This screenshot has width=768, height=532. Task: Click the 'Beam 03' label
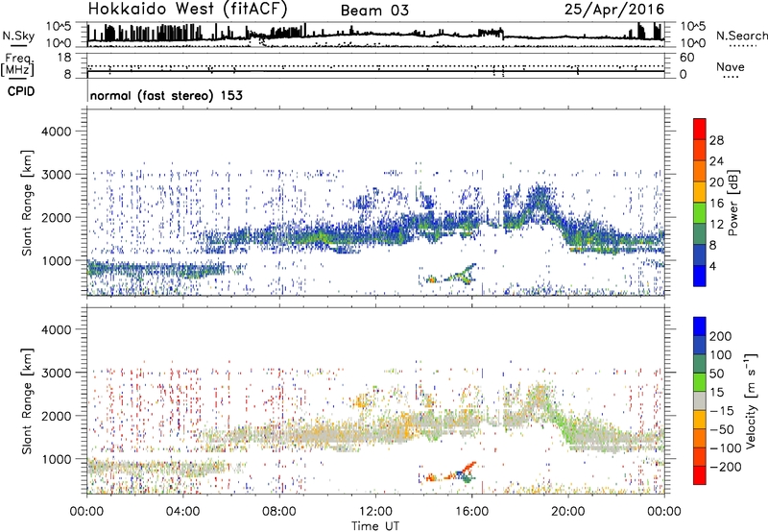(374, 11)
